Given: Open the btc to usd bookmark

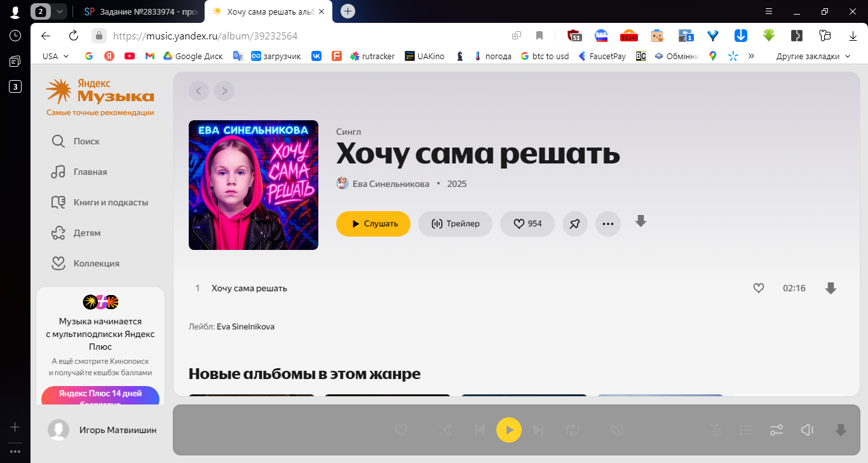Looking at the screenshot, I should click(x=545, y=56).
